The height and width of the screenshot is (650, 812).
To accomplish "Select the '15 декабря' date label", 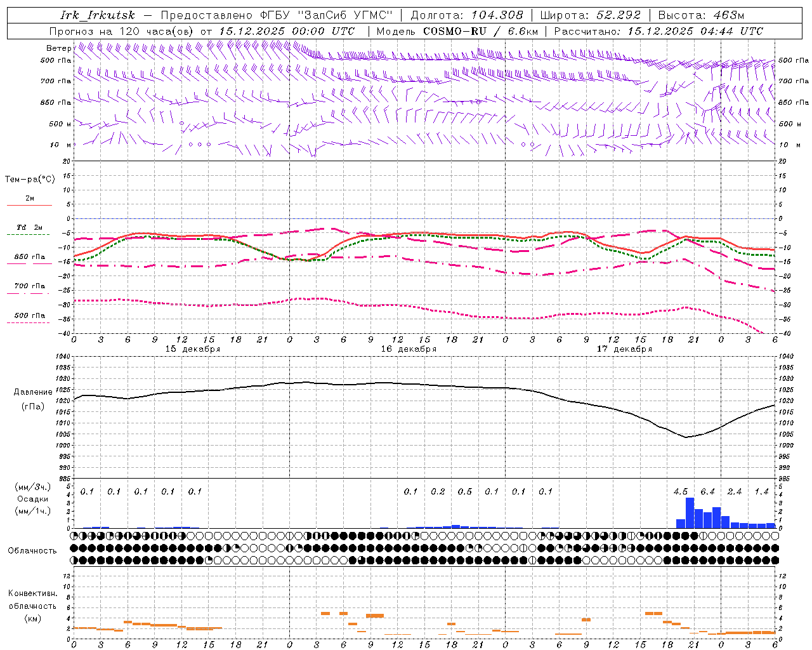I will point(193,349).
